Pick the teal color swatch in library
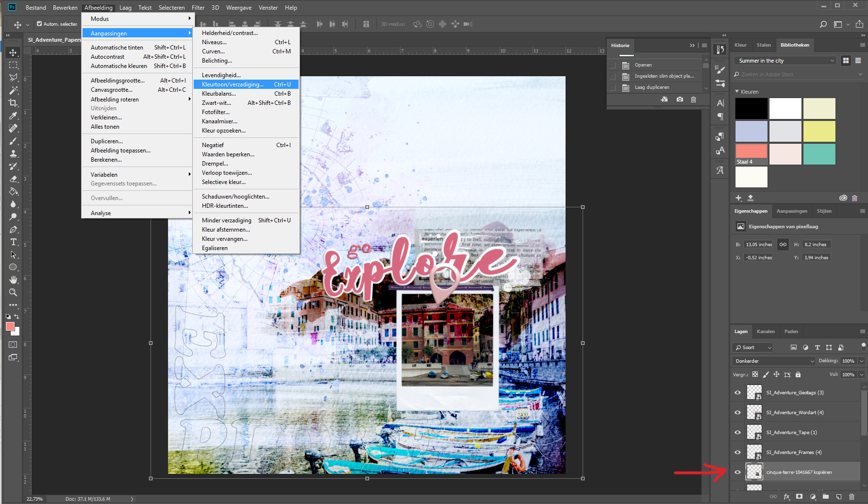 coord(819,154)
